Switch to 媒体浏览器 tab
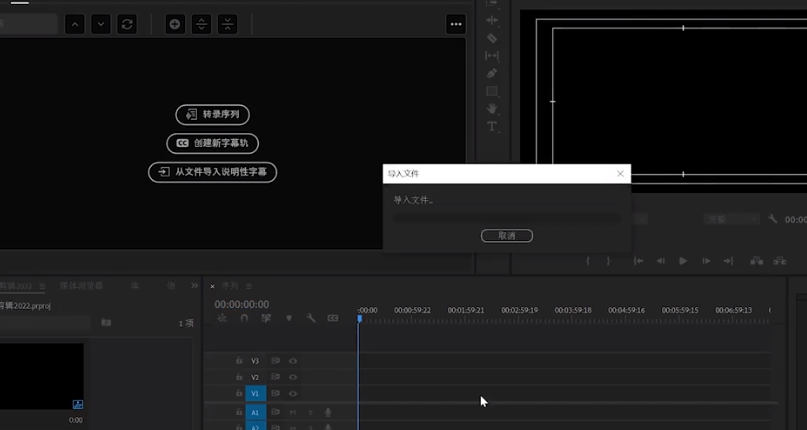Viewport: 807px width, 430px height. point(81,286)
